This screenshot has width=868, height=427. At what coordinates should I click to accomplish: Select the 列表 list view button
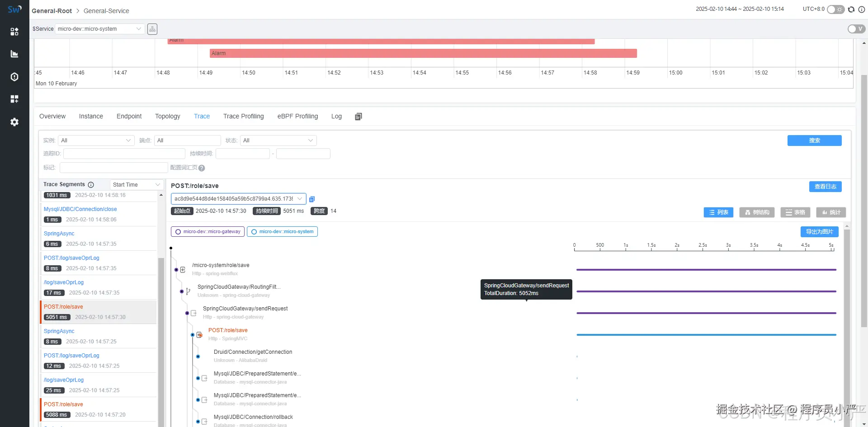click(718, 212)
